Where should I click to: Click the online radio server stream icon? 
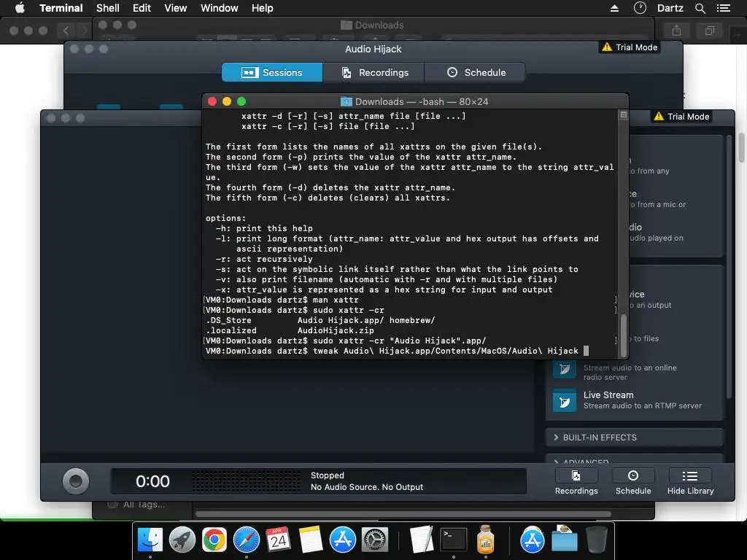click(565, 369)
